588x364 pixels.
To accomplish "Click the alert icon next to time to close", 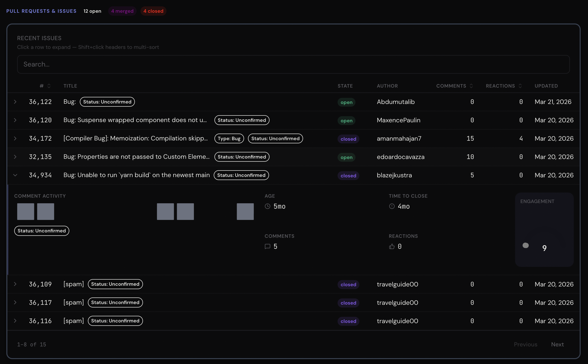I will click(x=392, y=206).
